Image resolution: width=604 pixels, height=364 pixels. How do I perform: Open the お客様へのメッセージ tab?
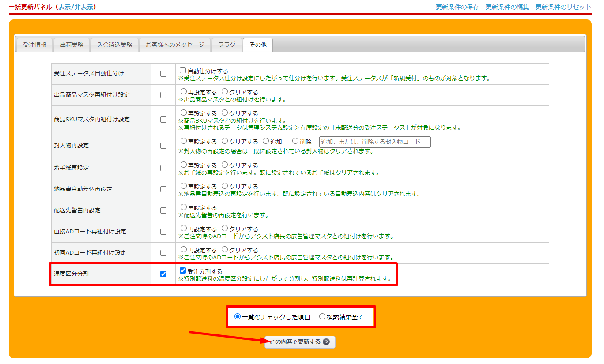[175, 45]
